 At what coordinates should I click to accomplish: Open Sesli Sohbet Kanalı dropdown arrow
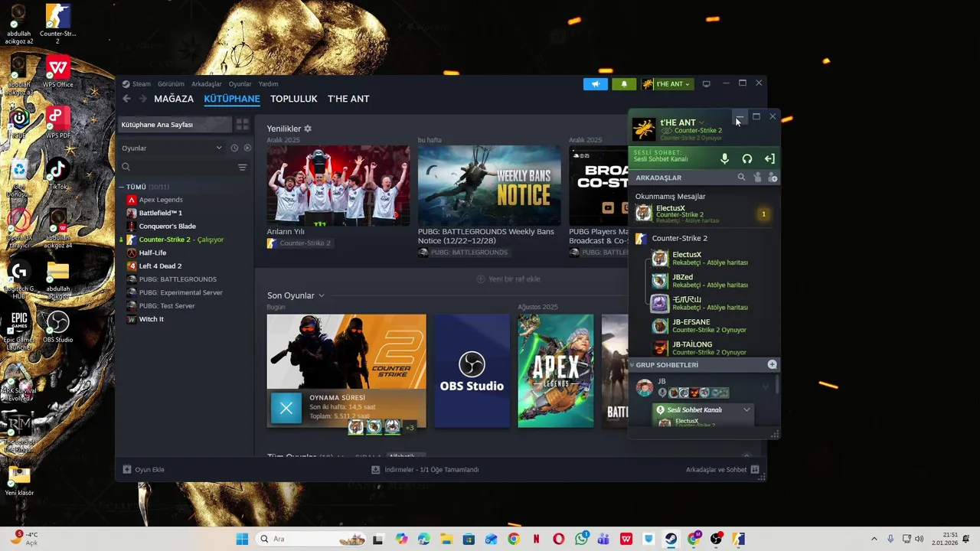point(746,410)
